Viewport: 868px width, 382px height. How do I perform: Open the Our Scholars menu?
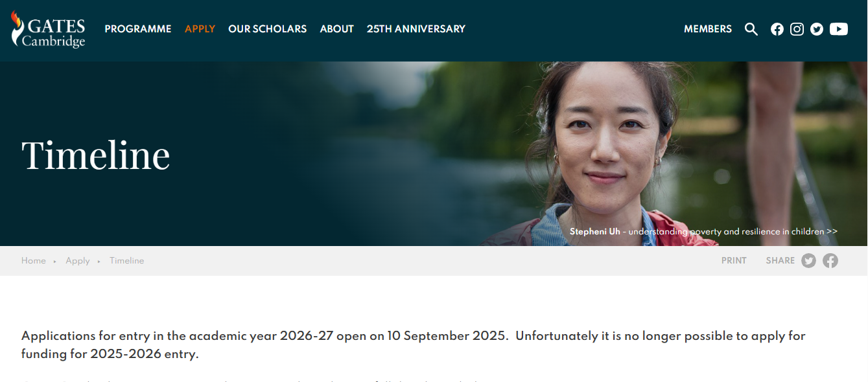point(267,29)
